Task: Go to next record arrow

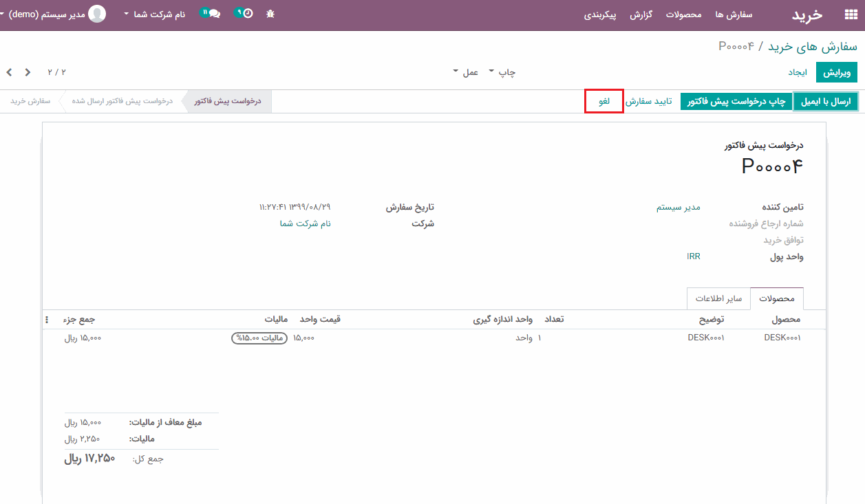Action: (28, 72)
